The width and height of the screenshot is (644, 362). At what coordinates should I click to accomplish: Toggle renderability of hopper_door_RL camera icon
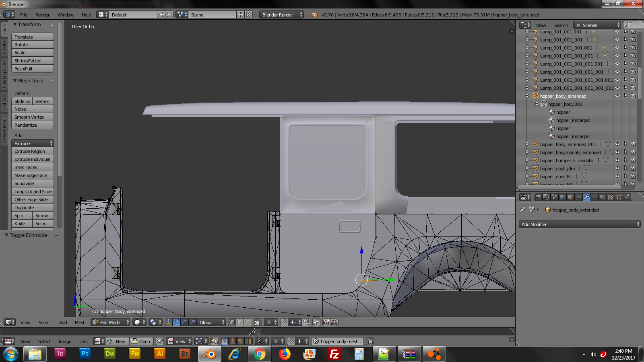[633, 176]
